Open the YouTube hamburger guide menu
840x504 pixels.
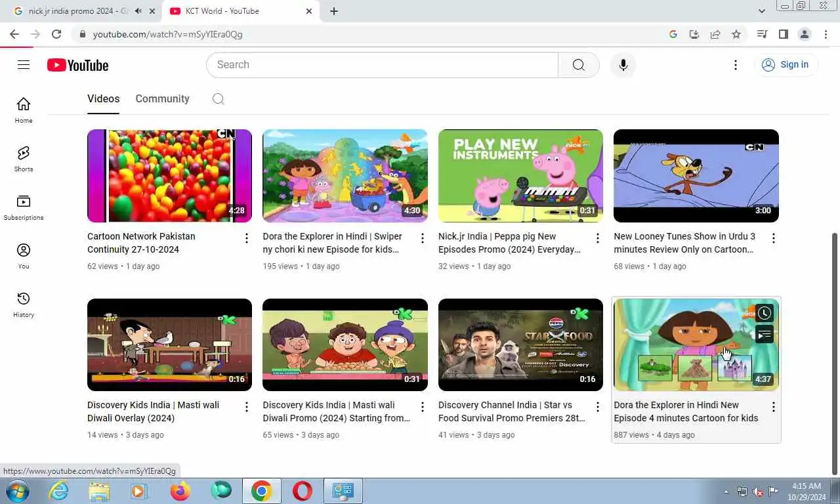(24, 64)
